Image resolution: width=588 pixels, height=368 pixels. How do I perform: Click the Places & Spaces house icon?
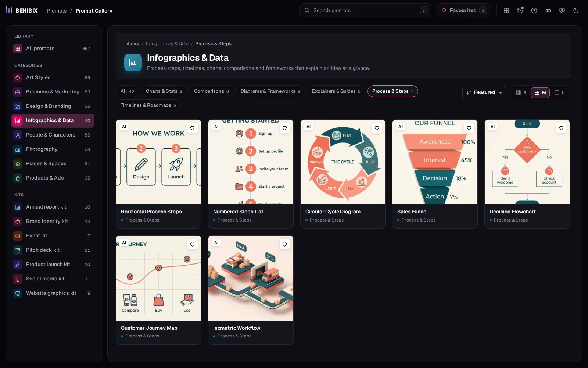[x=18, y=164]
